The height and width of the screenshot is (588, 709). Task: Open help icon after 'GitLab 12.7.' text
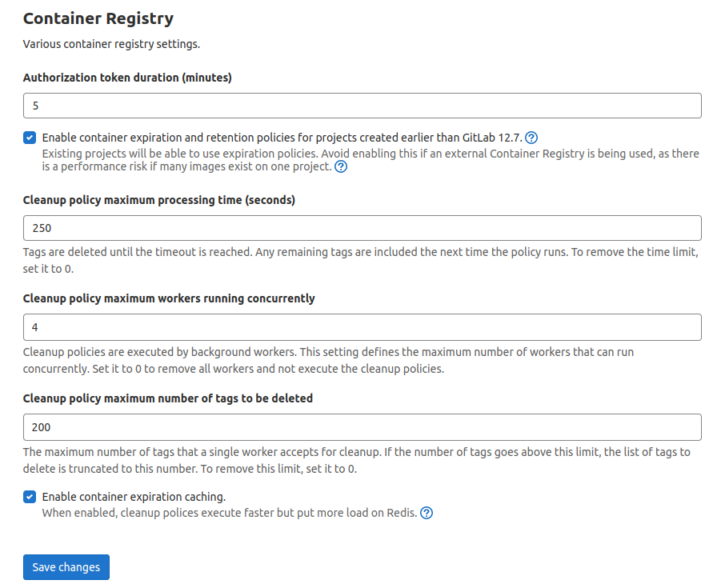tap(531, 138)
